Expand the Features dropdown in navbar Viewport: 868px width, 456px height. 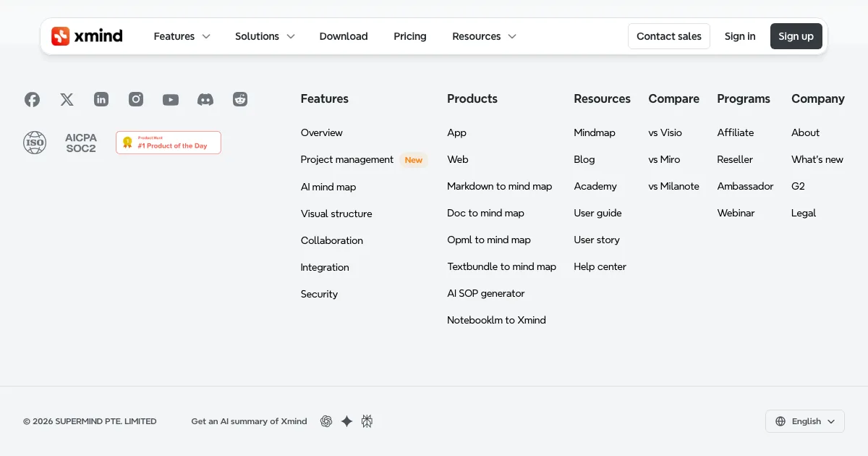click(x=182, y=36)
